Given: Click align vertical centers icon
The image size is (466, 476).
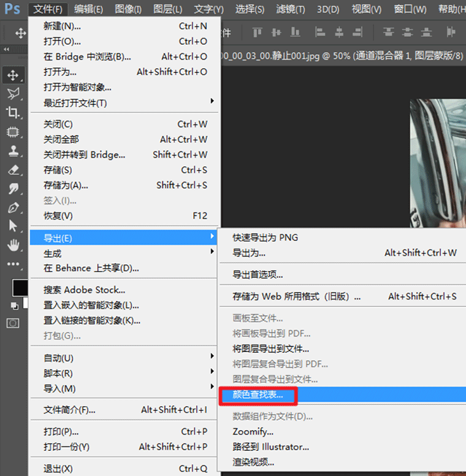Looking at the screenshot, I should (276, 32).
